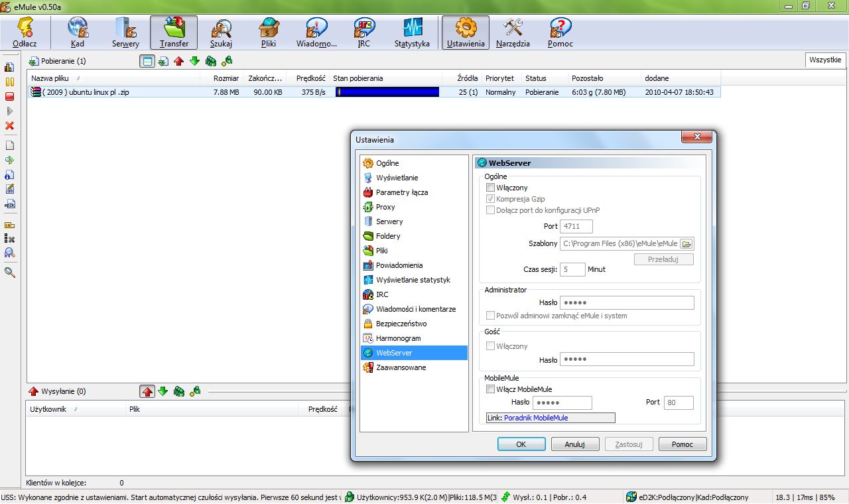Click Anuluj in the Ustawienia dialog

click(574, 444)
